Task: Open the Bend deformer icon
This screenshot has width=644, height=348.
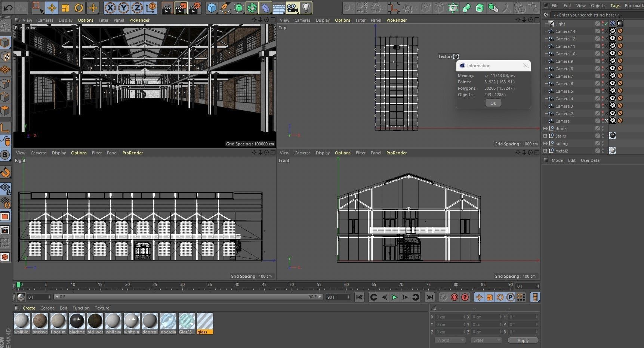Action: coord(266,7)
